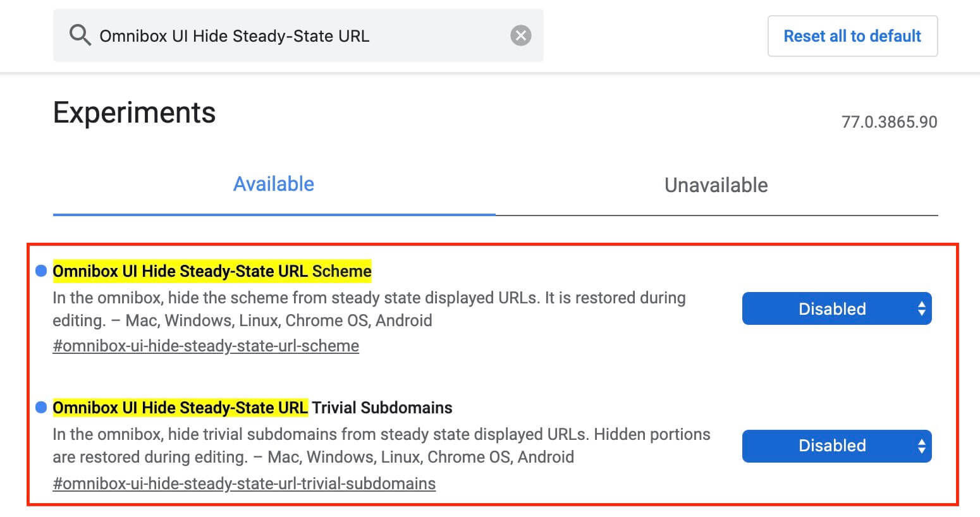This screenshot has width=980, height=517.
Task: Click the version number 77.0.3865.90
Action: tap(889, 122)
